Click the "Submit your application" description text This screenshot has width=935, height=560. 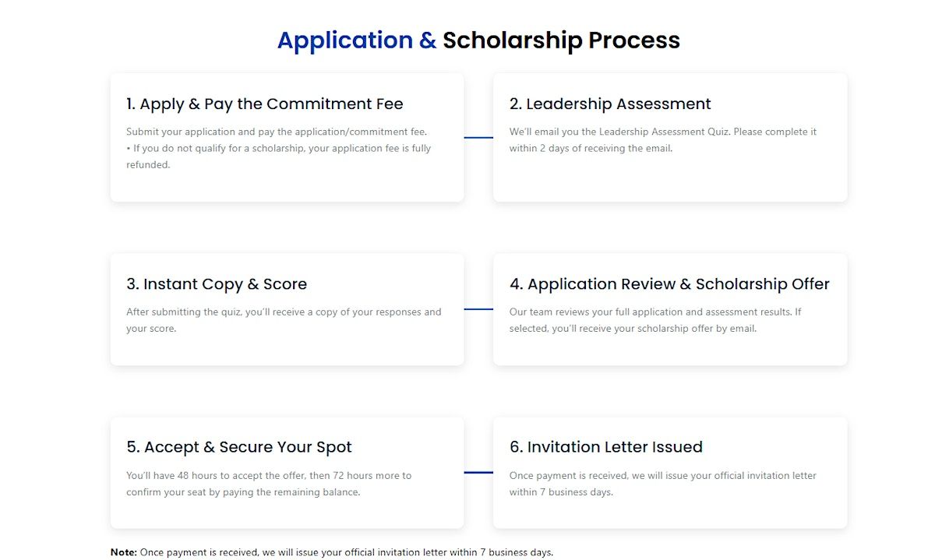tap(277, 132)
